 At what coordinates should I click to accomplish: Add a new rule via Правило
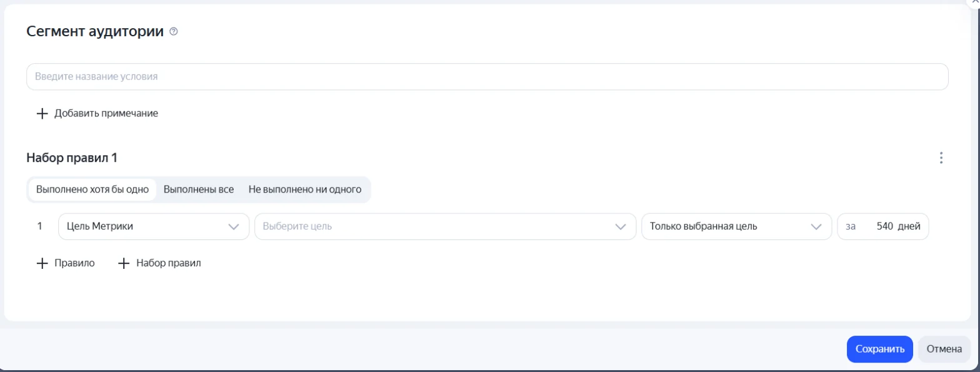click(x=74, y=263)
